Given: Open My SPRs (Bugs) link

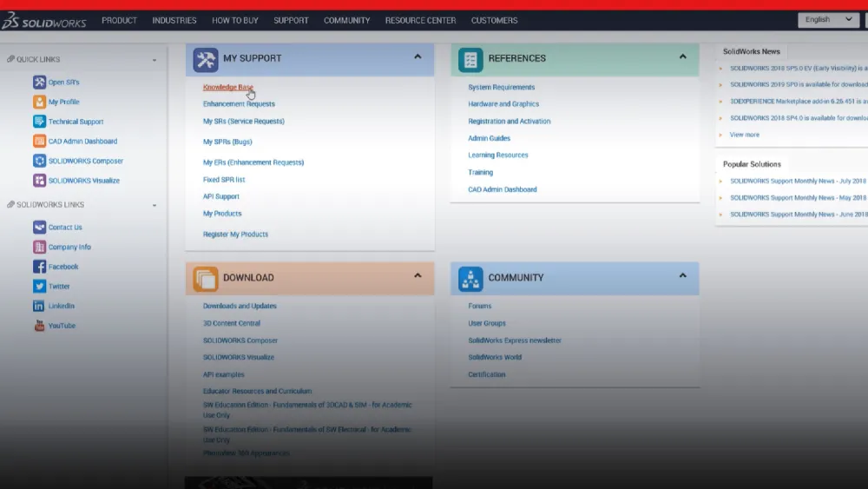Looking at the screenshot, I should [x=227, y=142].
